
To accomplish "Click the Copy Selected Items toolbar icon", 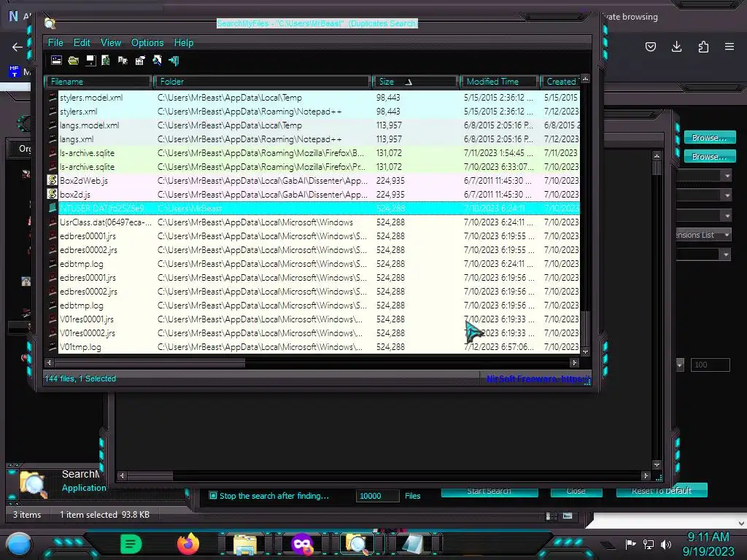I will pos(123,61).
